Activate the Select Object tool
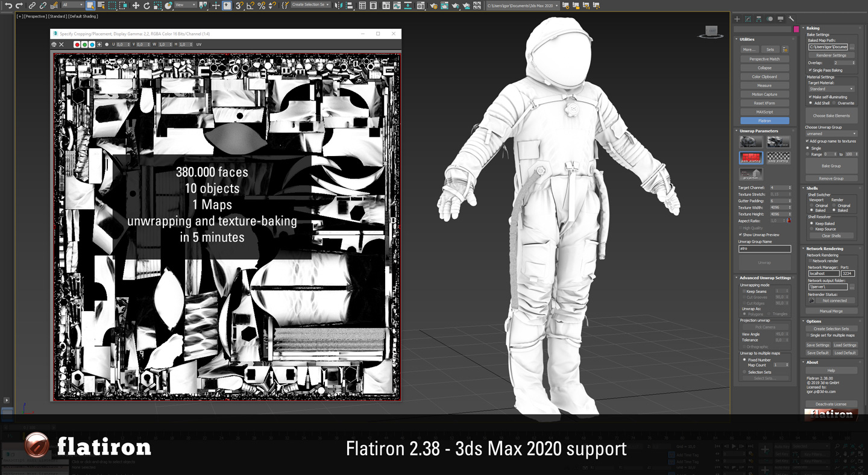Screen dimensions: 868x475 pos(90,5)
